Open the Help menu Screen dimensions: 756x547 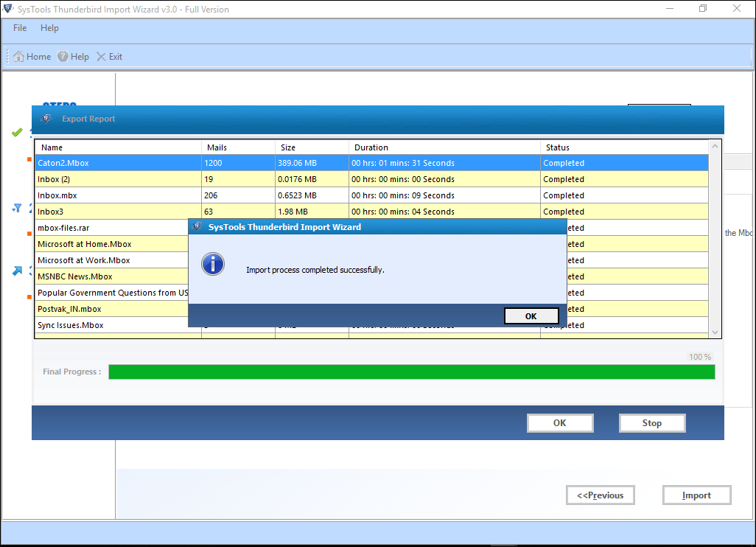(49, 28)
